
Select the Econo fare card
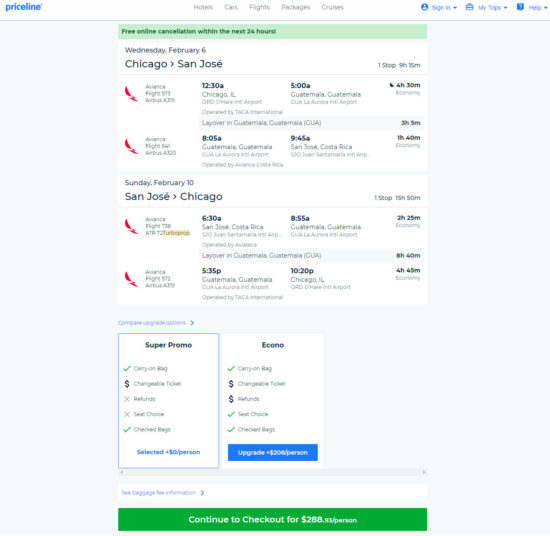coord(273,401)
